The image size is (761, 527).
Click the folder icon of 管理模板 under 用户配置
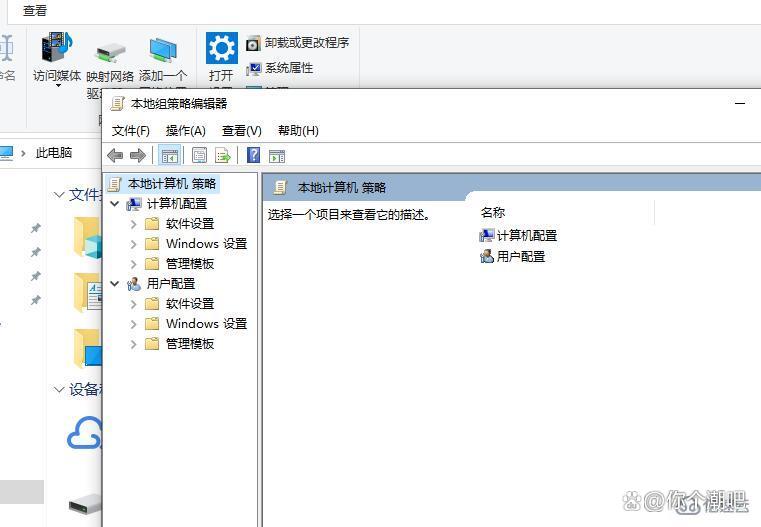click(152, 344)
